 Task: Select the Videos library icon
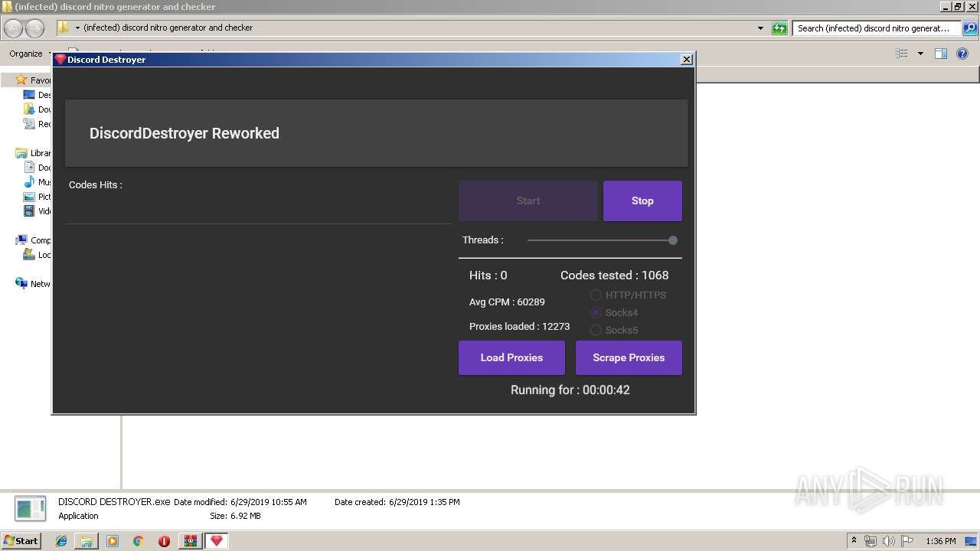tap(29, 211)
